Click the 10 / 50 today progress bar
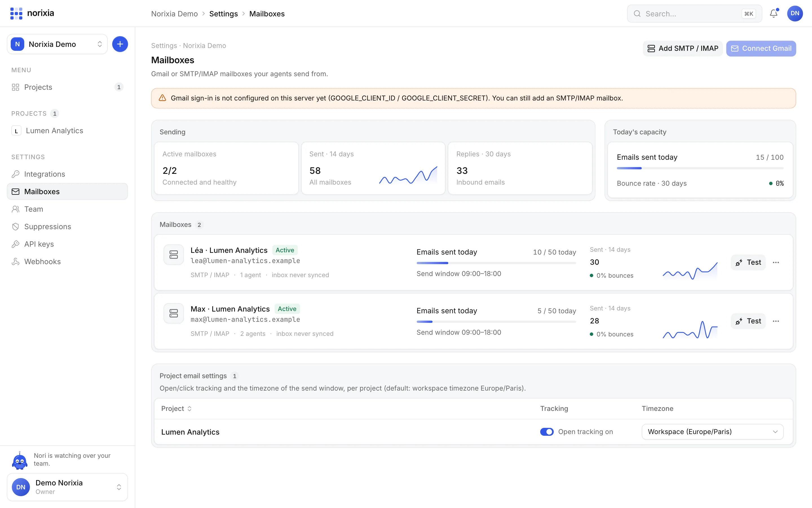The width and height of the screenshot is (812, 508). (496, 263)
